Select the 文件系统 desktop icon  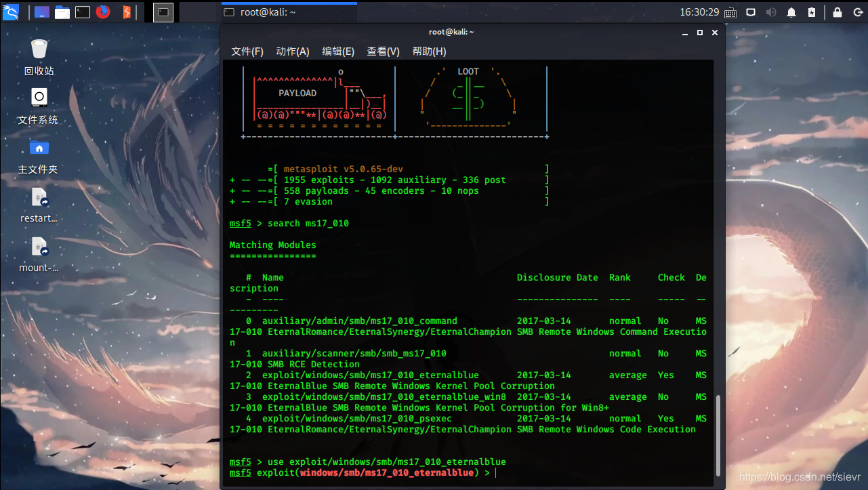click(38, 107)
